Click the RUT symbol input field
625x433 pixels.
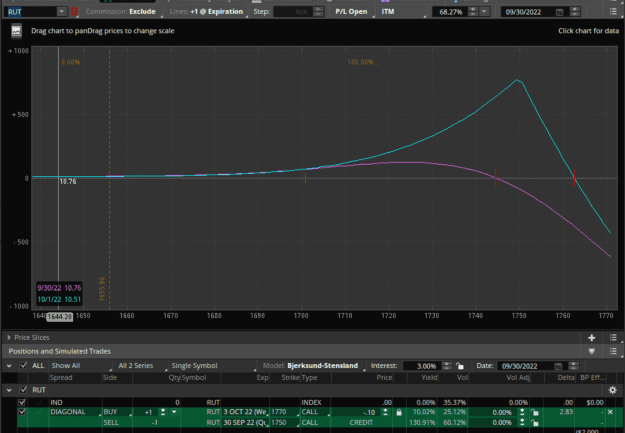tap(31, 12)
